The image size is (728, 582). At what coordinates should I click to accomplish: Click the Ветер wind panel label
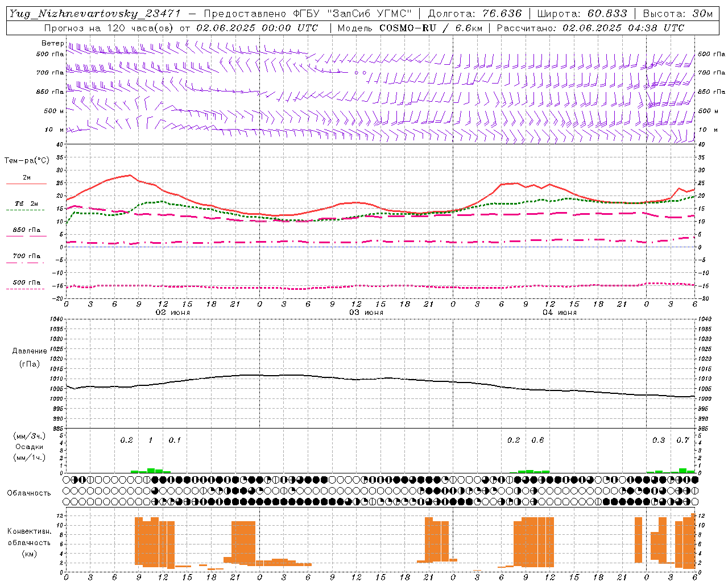(52, 43)
